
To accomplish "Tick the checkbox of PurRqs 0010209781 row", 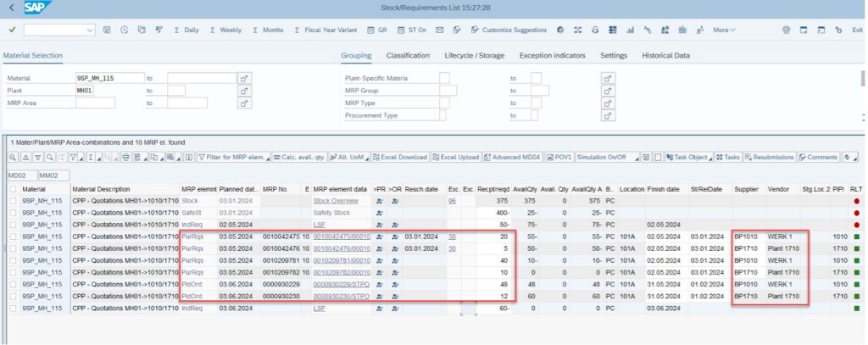I will (13, 261).
